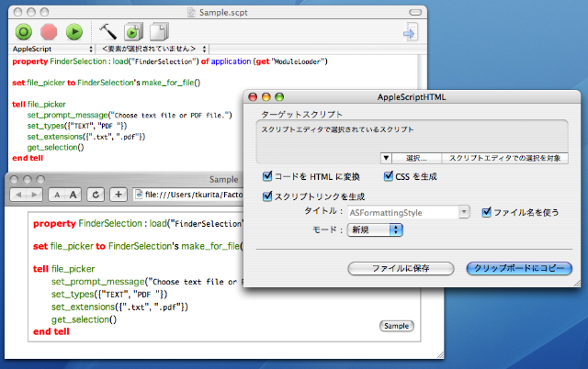The height and width of the screenshot is (369, 588).
Task: Reload the page in the Safari window
Action: pos(95,195)
